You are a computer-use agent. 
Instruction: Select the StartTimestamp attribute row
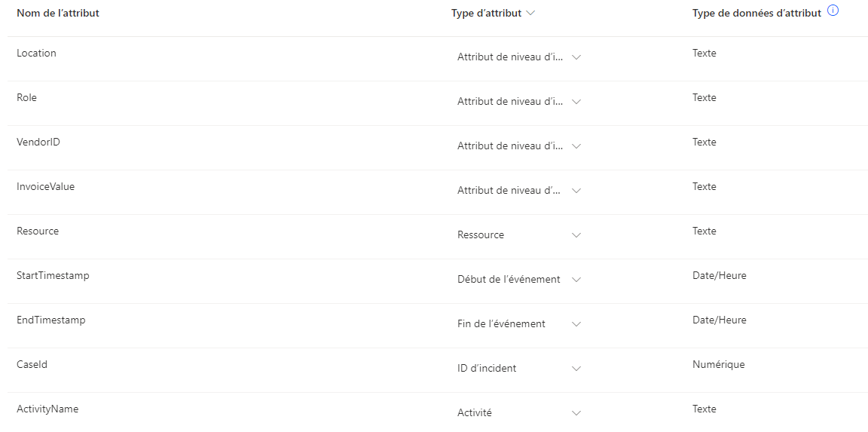click(x=434, y=280)
